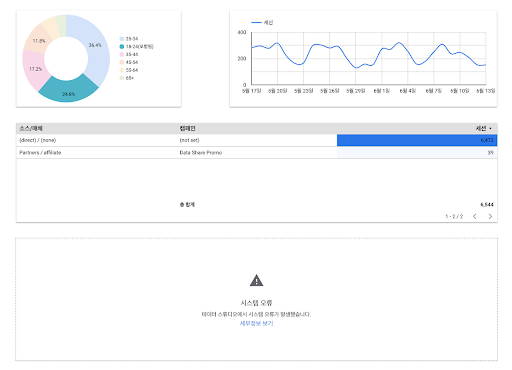Go to next table page arrow
This screenshot has height=370, width=512.
click(x=490, y=216)
